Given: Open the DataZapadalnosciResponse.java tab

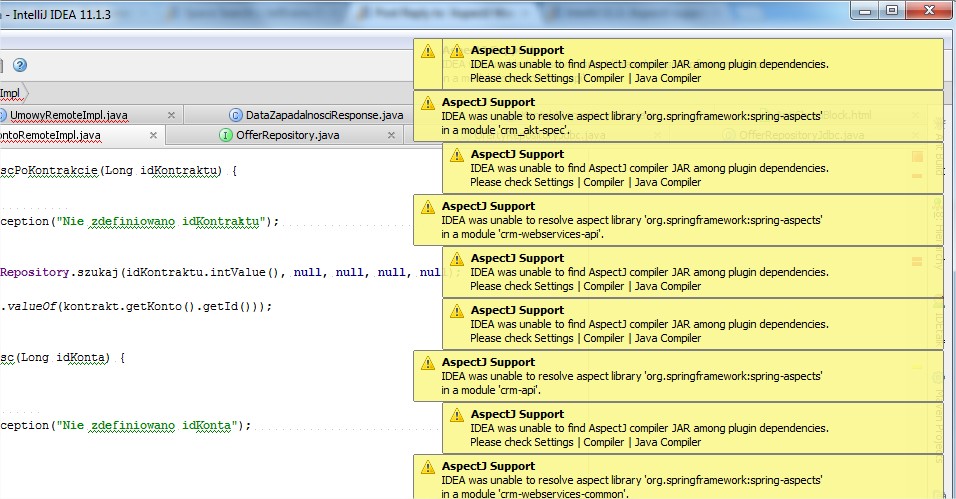Looking at the screenshot, I should click(x=324, y=115).
